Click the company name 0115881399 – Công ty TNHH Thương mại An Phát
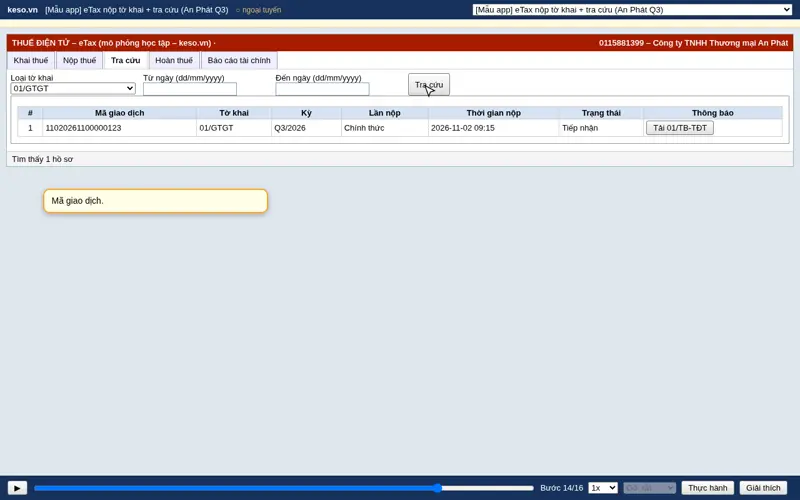800x500 pixels. click(x=693, y=43)
